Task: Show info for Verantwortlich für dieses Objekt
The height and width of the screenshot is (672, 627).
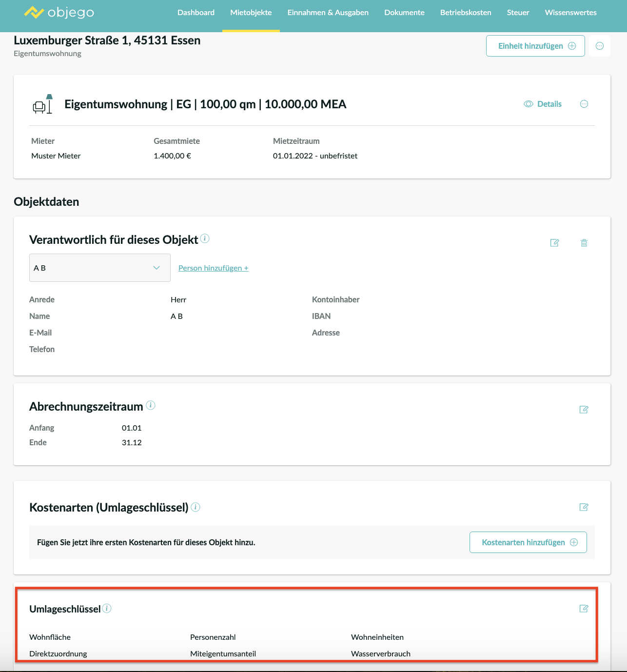Action: click(205, 238)
